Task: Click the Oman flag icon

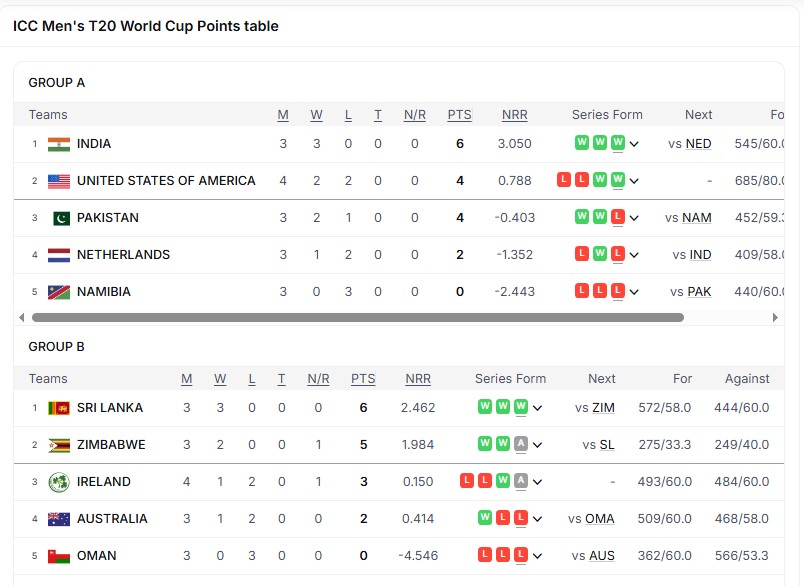Action: point(58,556)
